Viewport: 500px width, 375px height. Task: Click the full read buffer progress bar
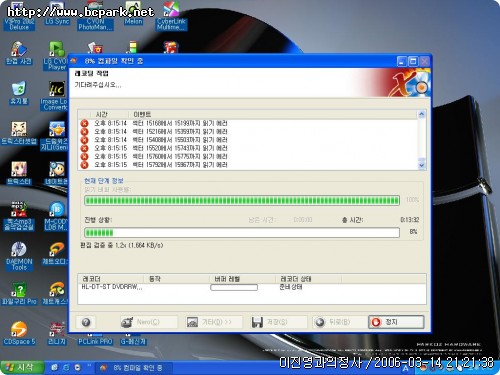click(242, 200)
